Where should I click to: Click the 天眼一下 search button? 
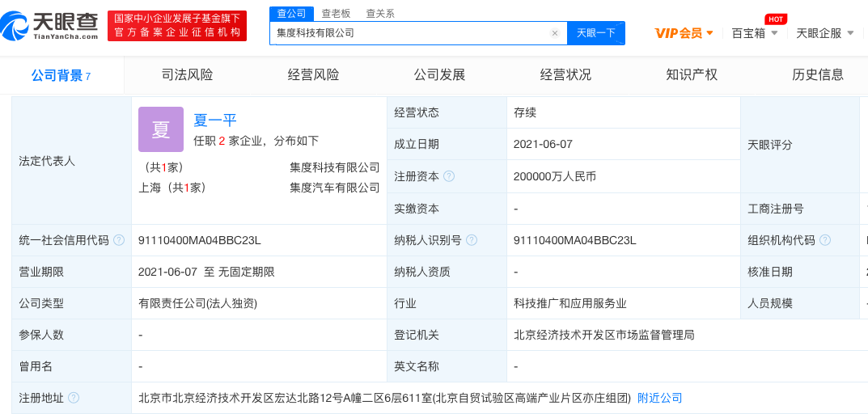pyautogui.click(x=596, y=33)
